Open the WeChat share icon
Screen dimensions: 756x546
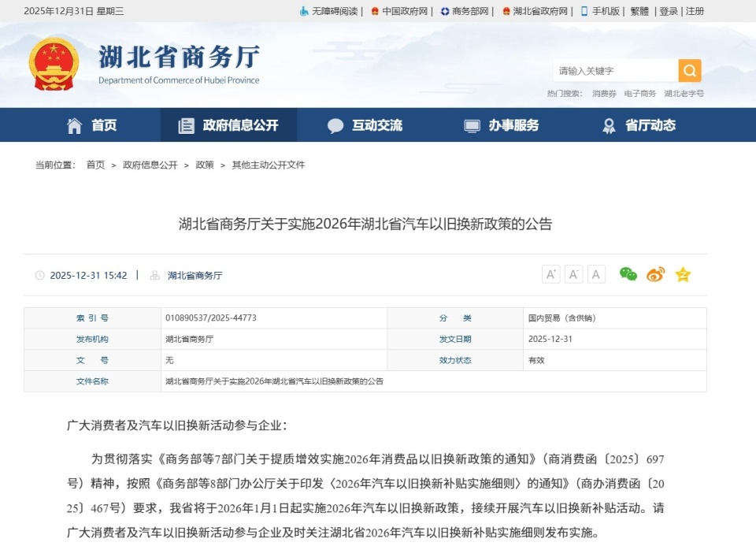627,274
